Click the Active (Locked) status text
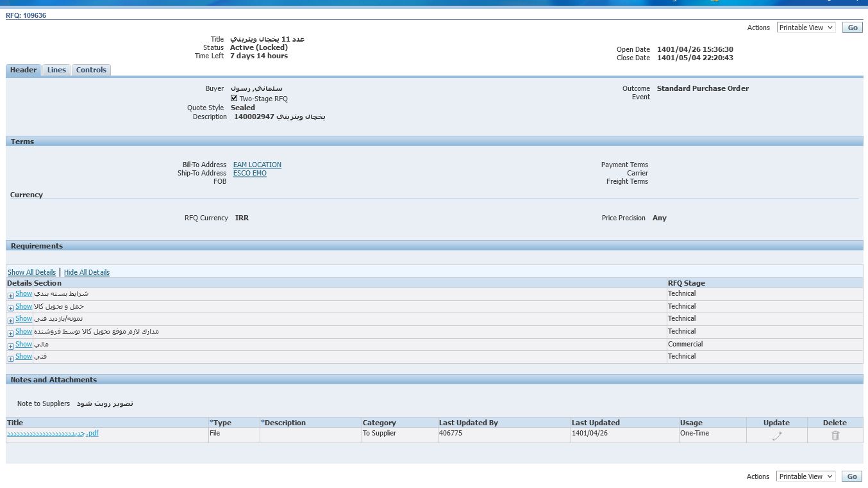The height and width of the screenshot is (488, 868). [259, 47]
